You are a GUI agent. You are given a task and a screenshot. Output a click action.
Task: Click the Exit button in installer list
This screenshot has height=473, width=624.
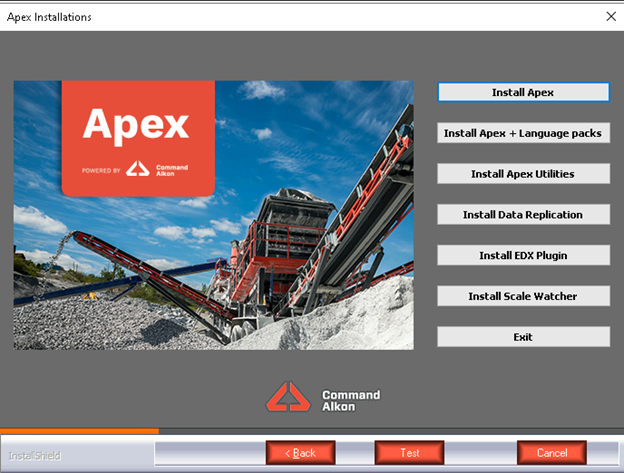point(523,337)
